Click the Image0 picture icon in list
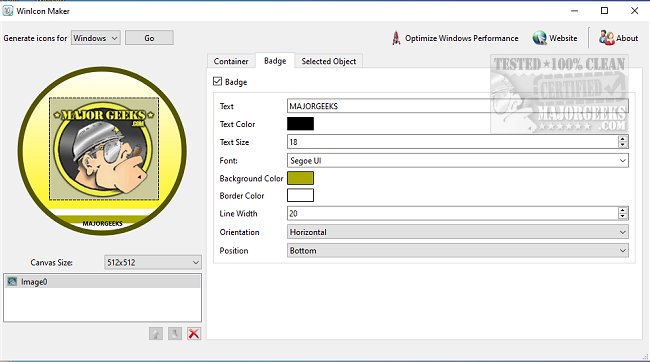This screenshot has width=650, height=362. point(12,282)
